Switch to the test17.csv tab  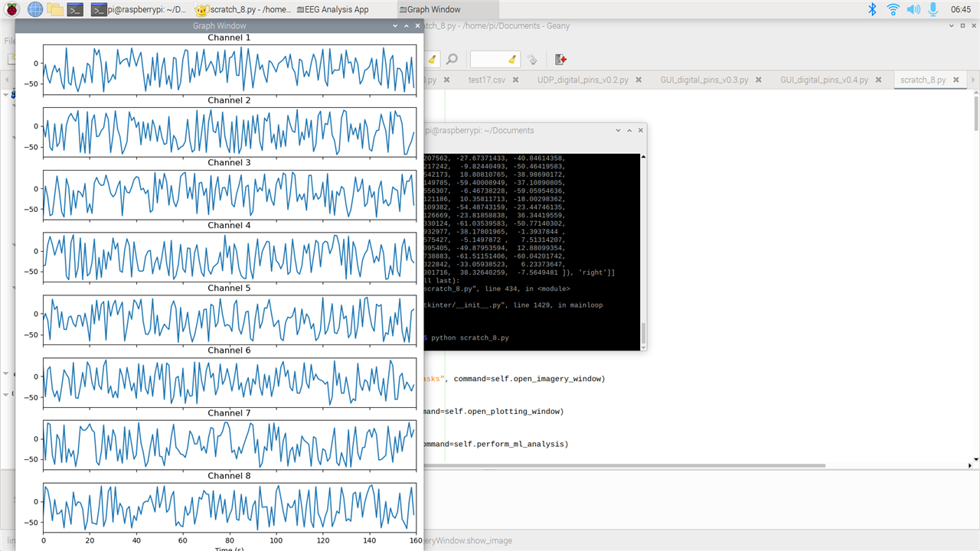coord(486,80)
